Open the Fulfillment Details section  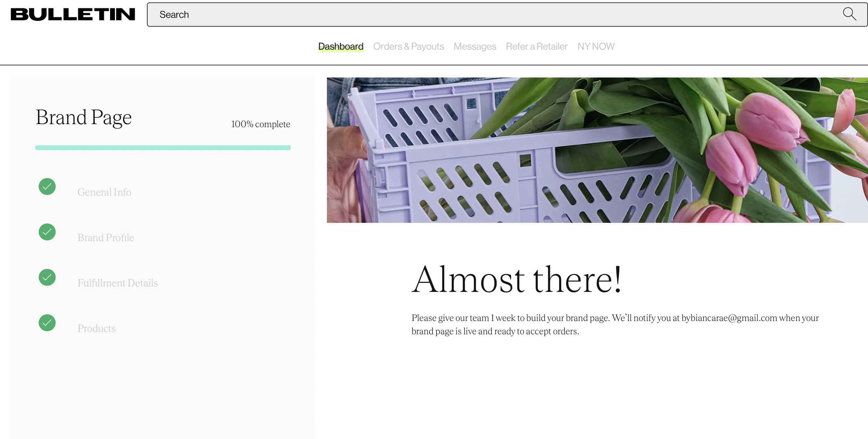(x=117, y=283)
